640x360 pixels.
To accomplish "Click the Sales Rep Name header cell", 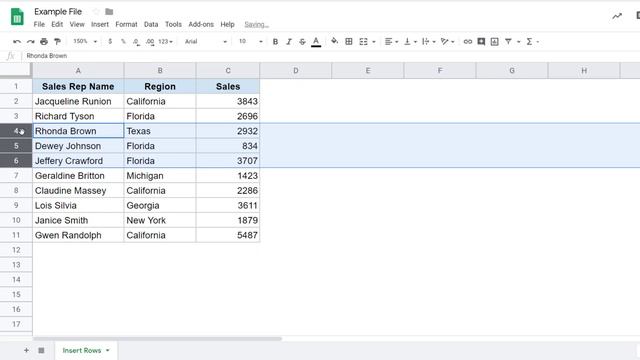I will [x=78, y=87].
